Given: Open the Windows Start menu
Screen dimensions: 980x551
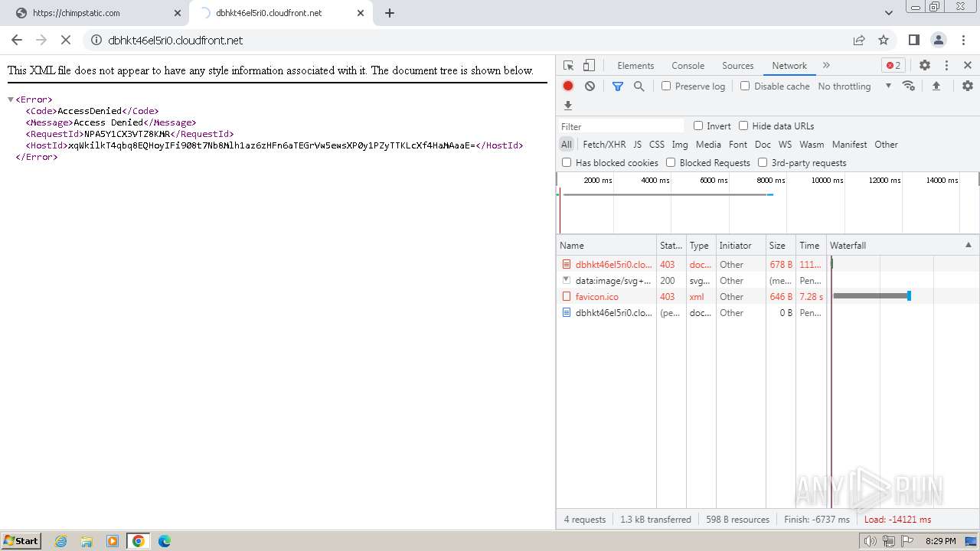Looking at the screenshot, I should tap(21, 540).
